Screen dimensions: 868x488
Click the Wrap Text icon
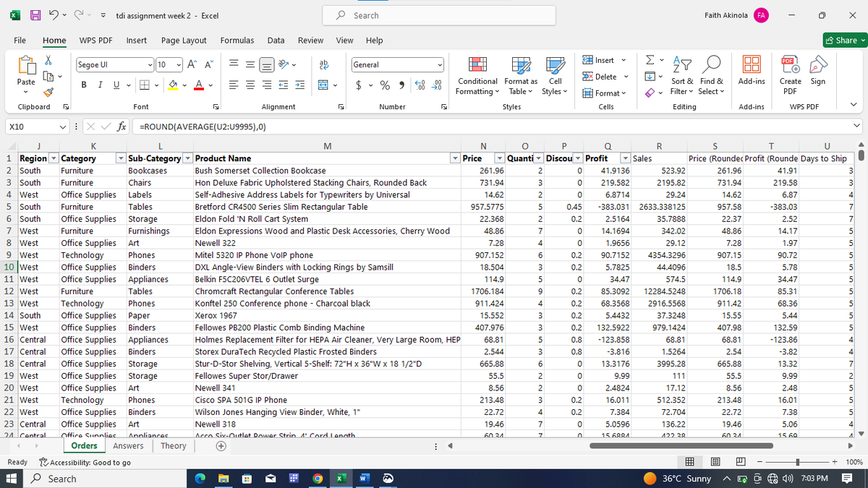tap(324, 64)
